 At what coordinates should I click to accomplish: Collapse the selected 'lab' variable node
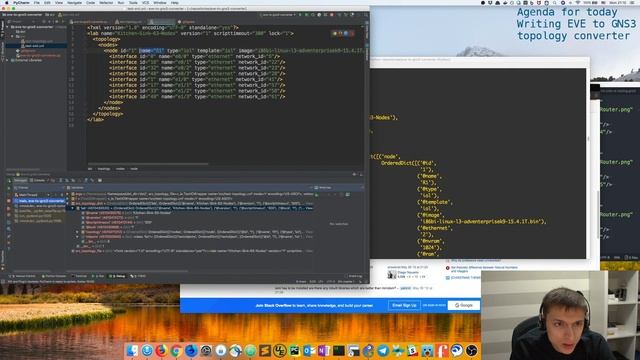tap(73, 208)
